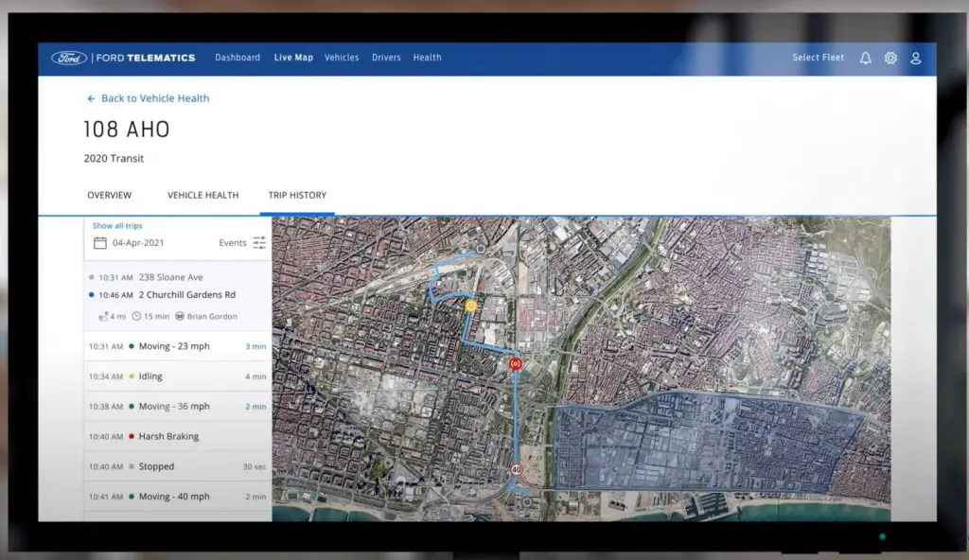
Task: Open the notifications bell icon
Action: point(865,58)
